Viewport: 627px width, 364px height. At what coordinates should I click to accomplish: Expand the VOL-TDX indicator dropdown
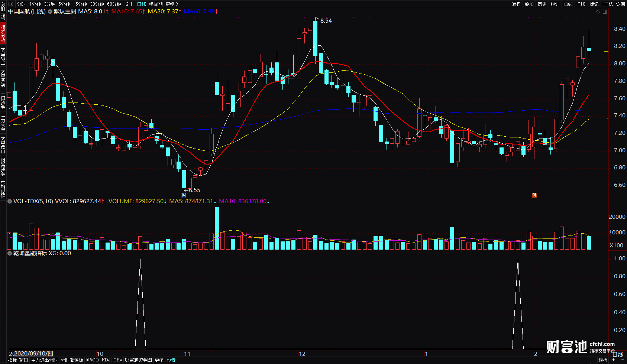pos(10,201)
